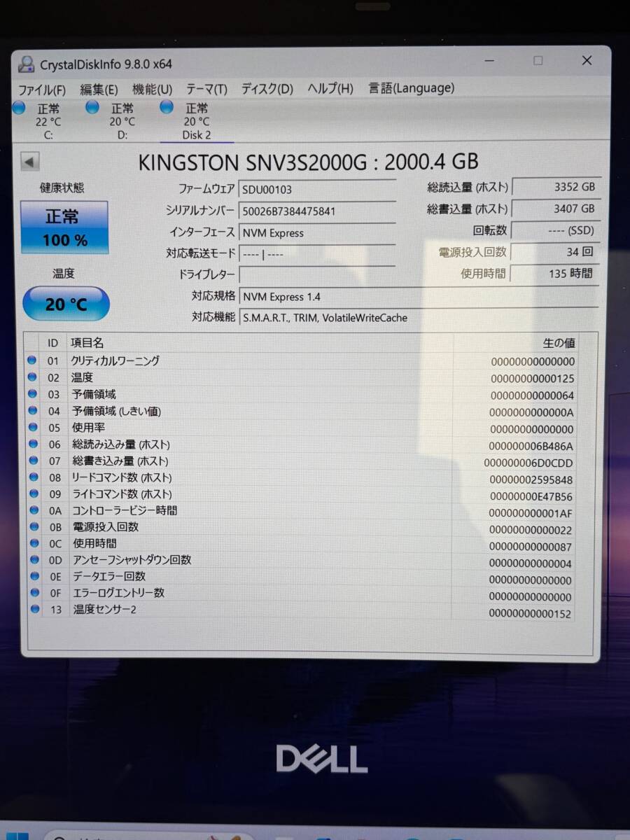Click the blue health indicator for drive C:
Viewport: 630px width, 840px height.
(x=19, y=108)
